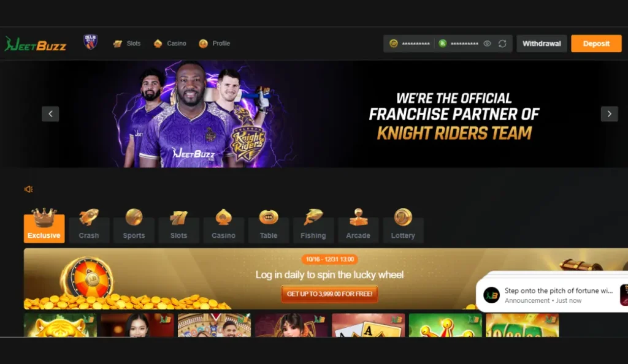Click the orange Deposit button

(x=596, y=44)
